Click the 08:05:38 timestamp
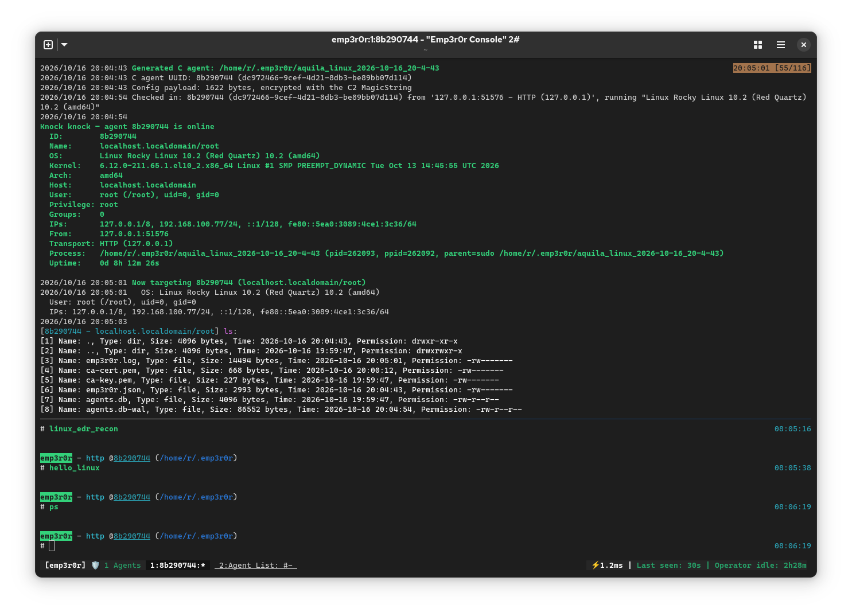Image resolution: width=852 pixels, height=616 pixels. (x=793, y=468)
